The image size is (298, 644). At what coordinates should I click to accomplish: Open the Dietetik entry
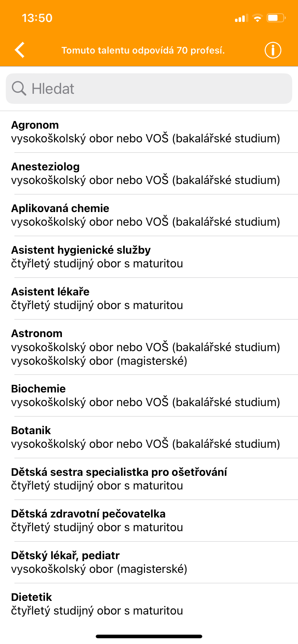(x=149, y=604)
